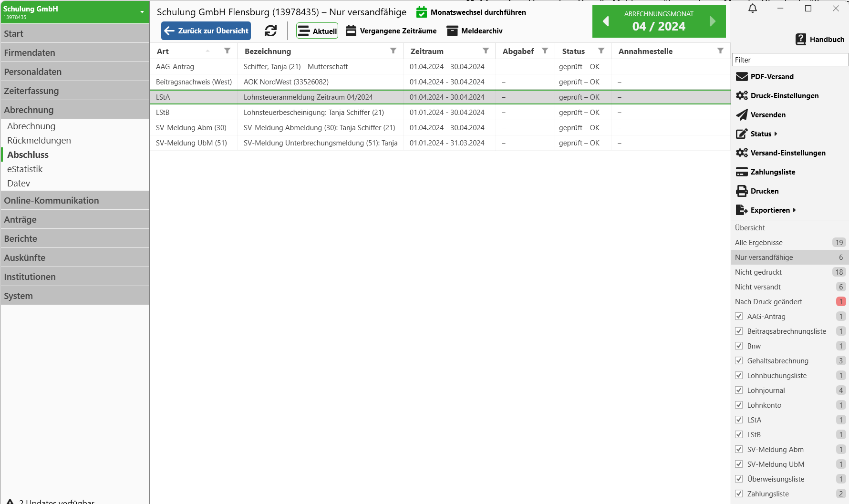
Task: Open the Zahlungsliste card icon
Action: [742, 172]
